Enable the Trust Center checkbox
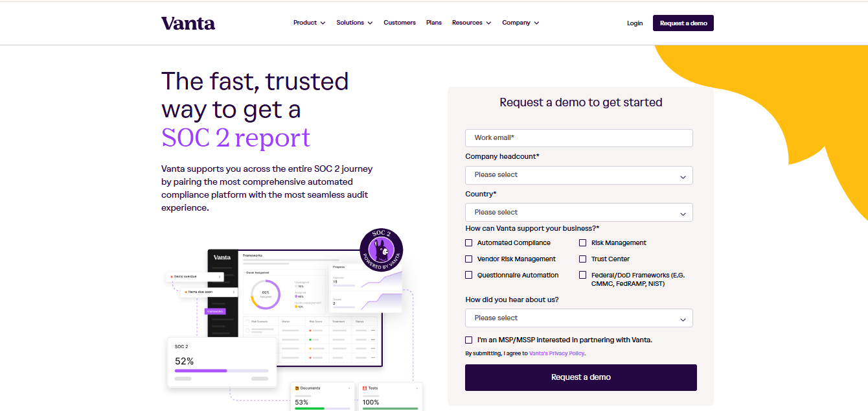The width and height of the screenshot is (868, 411). click(x=583, y=259)
